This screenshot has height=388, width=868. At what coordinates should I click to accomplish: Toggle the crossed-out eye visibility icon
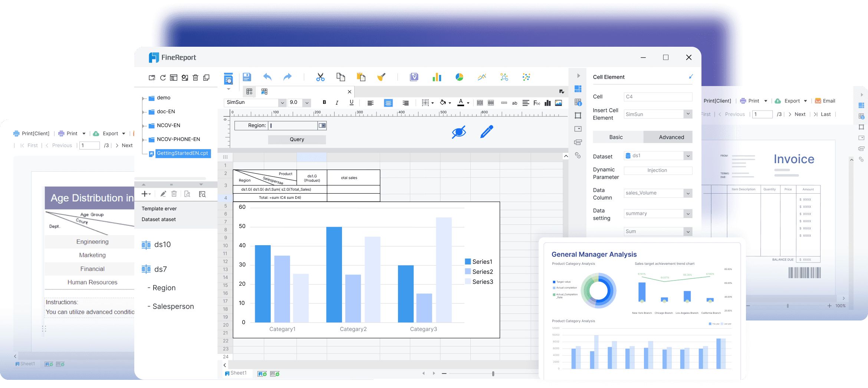point(459,132)
